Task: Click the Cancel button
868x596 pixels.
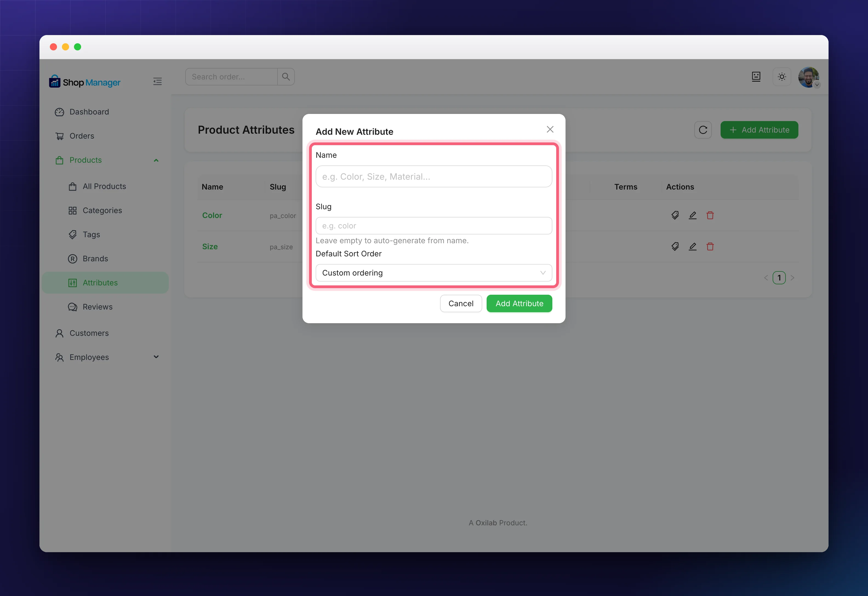Action: pyautogui.click(x=461, y=303)
